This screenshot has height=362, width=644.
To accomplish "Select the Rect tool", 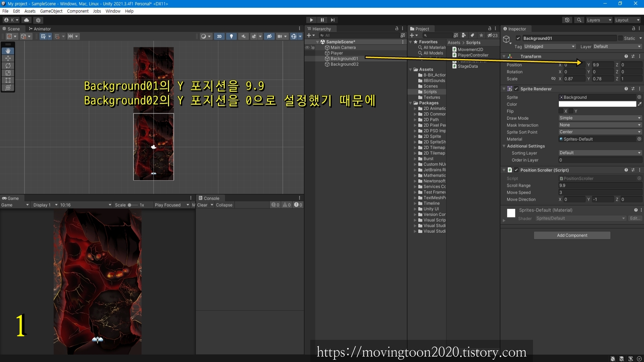I will (x=8, y=80).
